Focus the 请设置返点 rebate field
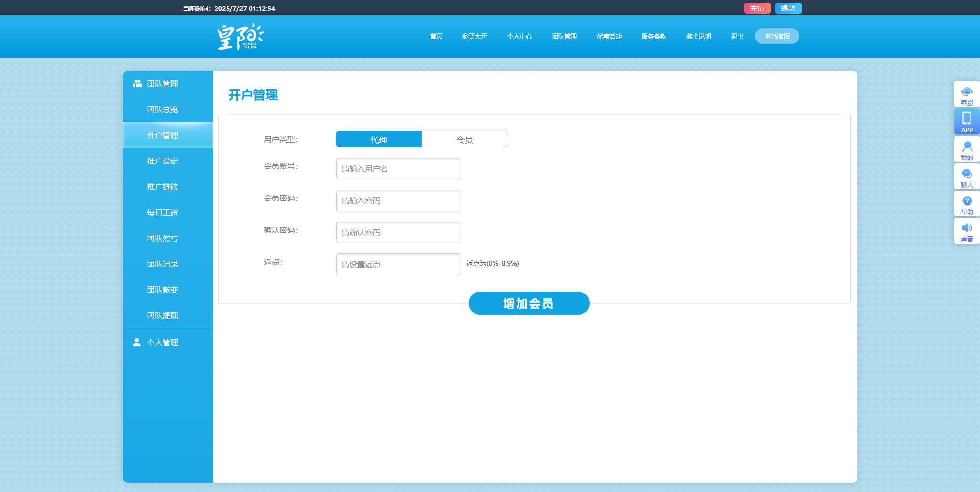 [x=399, y=264]
